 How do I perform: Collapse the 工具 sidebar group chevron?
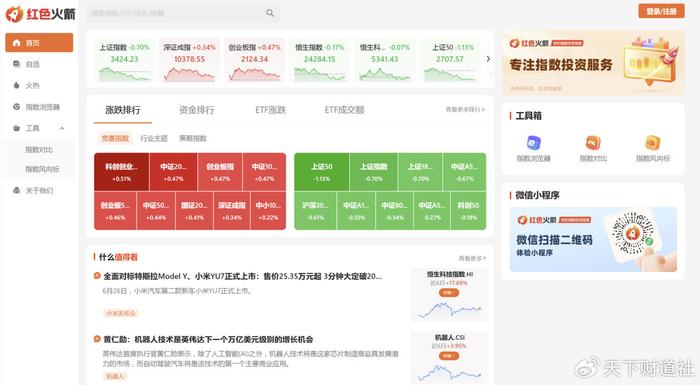[x=62, y=128]
